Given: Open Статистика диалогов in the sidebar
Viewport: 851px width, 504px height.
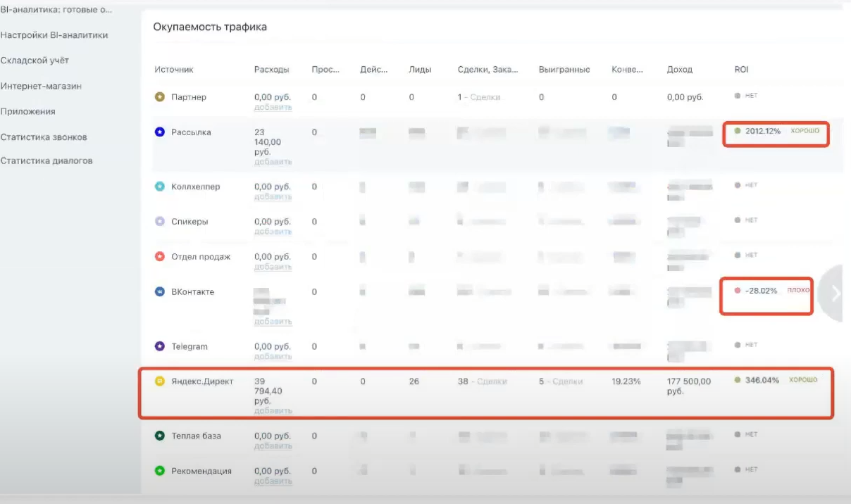Looking at the screenshot, I should [46, 160].
